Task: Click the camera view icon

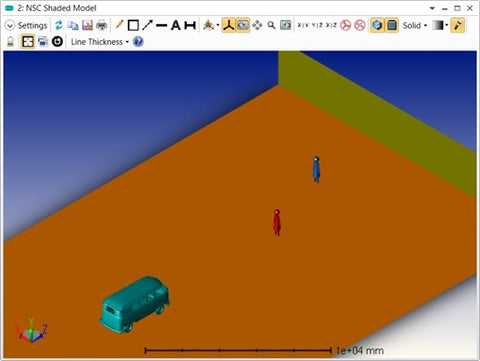Action: click(209, 25)
